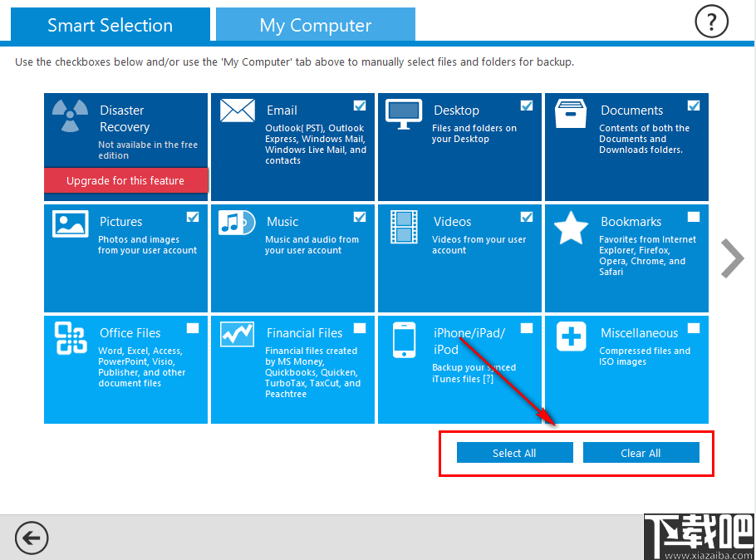Uncheck the Email checkbox
The height and width of the screenshot is (560, 756).
[x=360, y=106]
